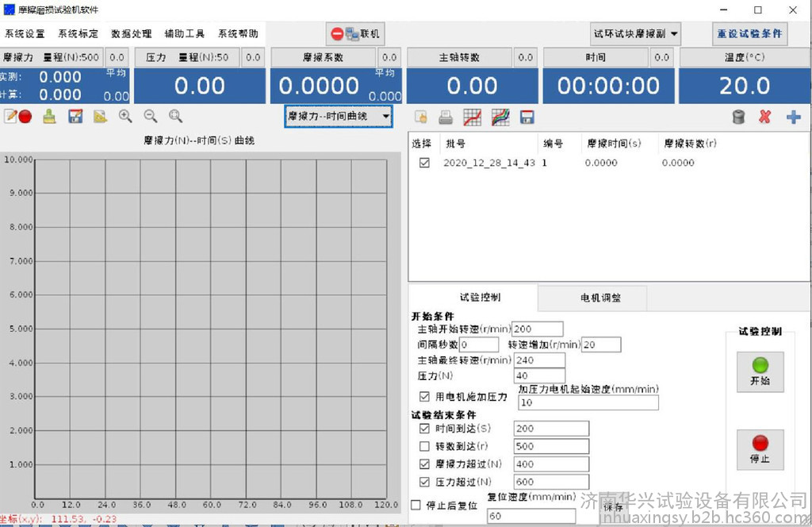The width and height of the screenshot is (812, 527).
Task: Click the multi-curve chart icon
Action: click(x=500, y=117)
